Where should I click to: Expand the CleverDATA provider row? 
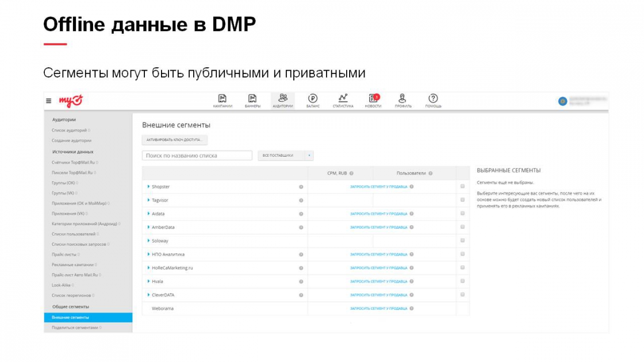pyautogui.click(x=148, y=295)
